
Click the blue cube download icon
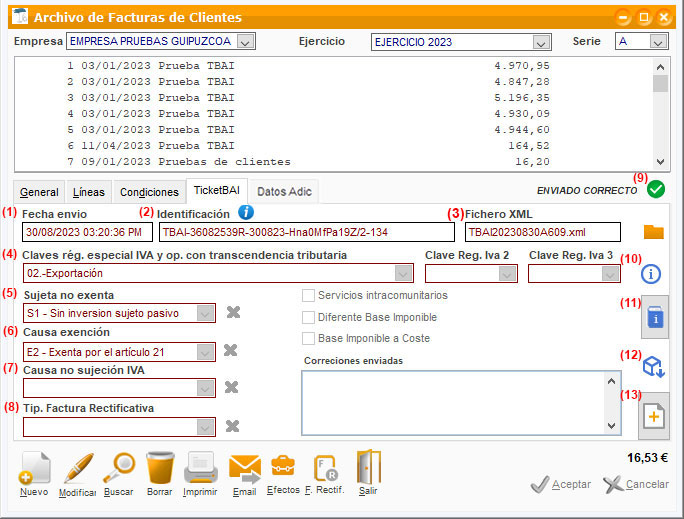(653, 367)
